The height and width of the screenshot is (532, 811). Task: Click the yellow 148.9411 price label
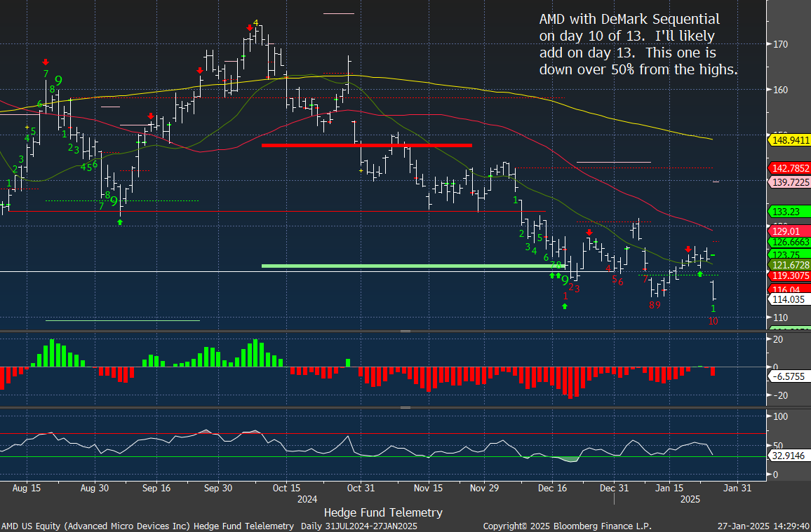tap(790, 140)
